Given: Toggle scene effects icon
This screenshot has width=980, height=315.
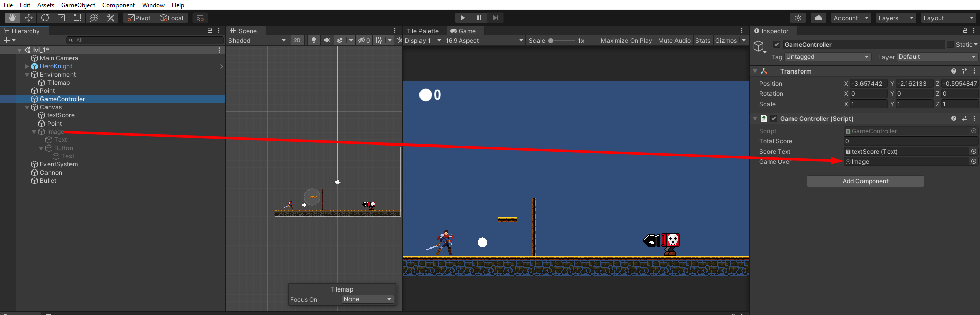Looking at the screenshot, I should 340,40.
